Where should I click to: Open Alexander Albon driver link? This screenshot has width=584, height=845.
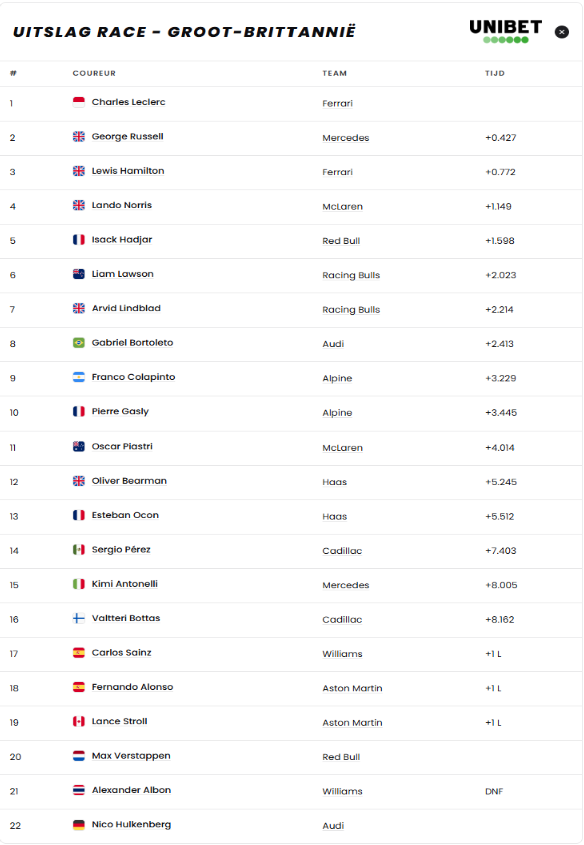[131, 790]
